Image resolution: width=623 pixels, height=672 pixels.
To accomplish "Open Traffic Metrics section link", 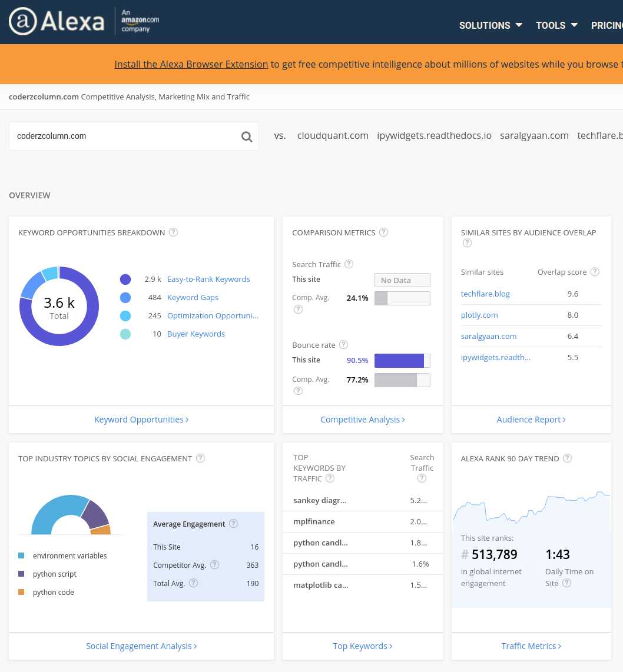I will [531, 646].
